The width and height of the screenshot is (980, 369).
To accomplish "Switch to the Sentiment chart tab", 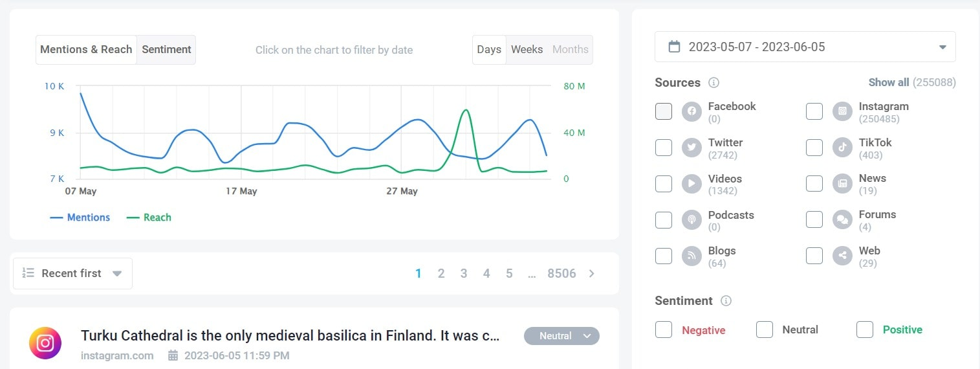I will [x=166, y=49].
